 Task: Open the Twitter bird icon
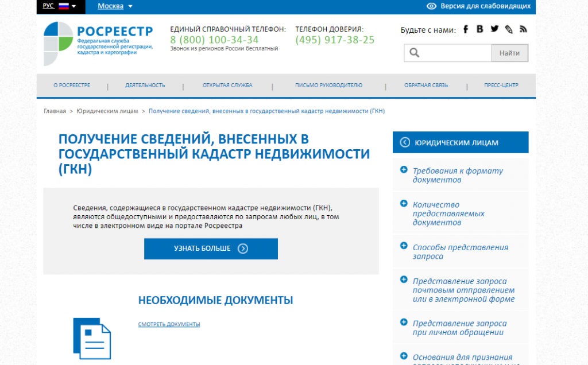494,29
